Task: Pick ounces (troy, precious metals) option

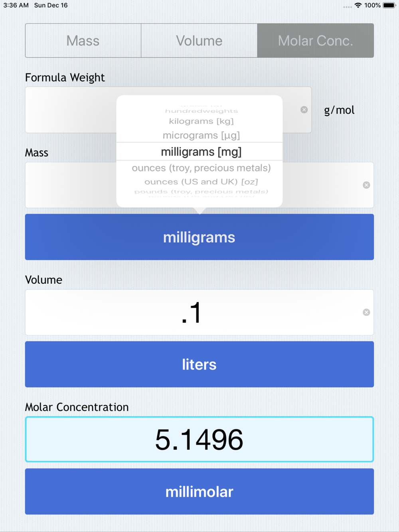Action: [201, 168]
